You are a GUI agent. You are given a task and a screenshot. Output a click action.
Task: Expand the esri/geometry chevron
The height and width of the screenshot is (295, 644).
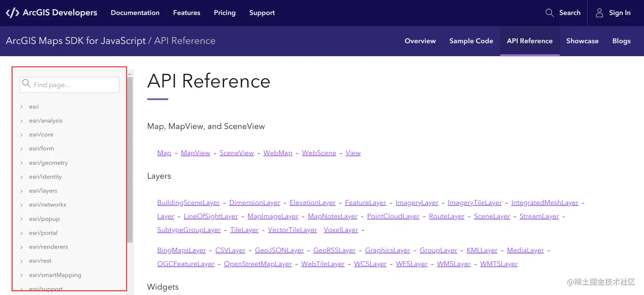point(22,163)
